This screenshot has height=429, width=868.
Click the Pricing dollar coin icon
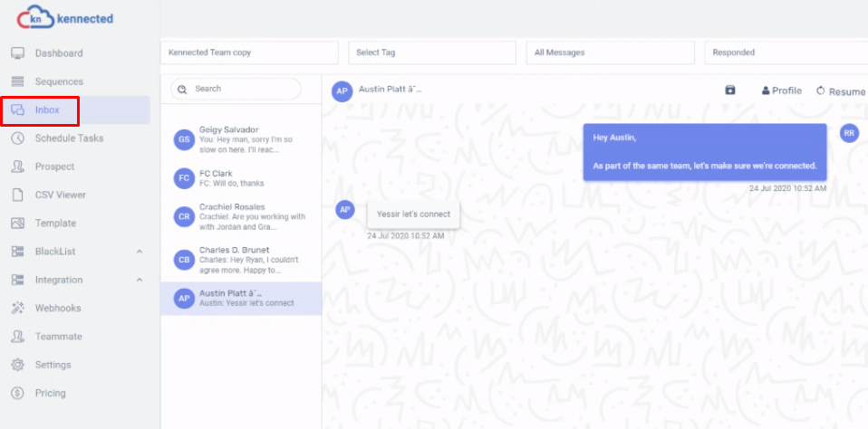[x=18, y=393]
